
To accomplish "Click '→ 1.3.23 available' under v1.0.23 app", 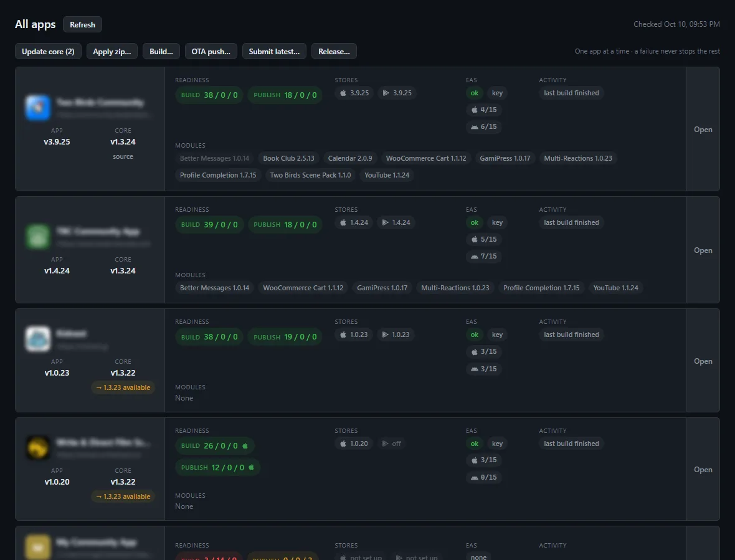I will tap(123, 387).
